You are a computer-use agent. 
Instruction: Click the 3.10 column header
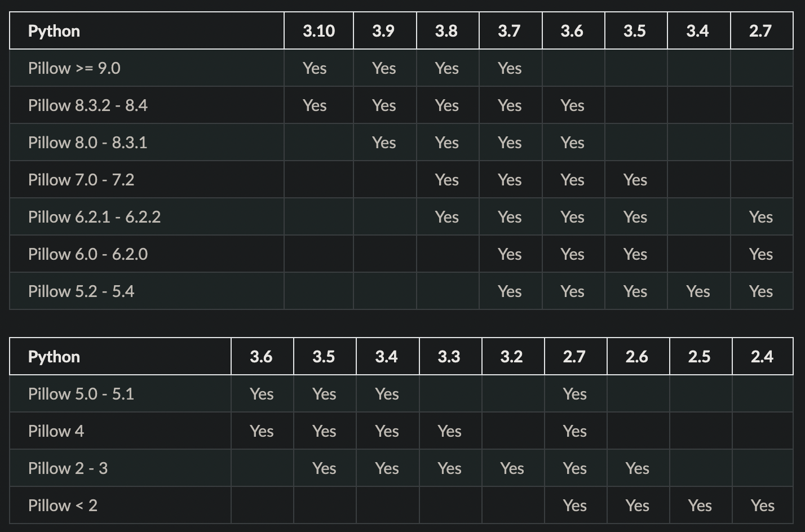click(319, 31)
